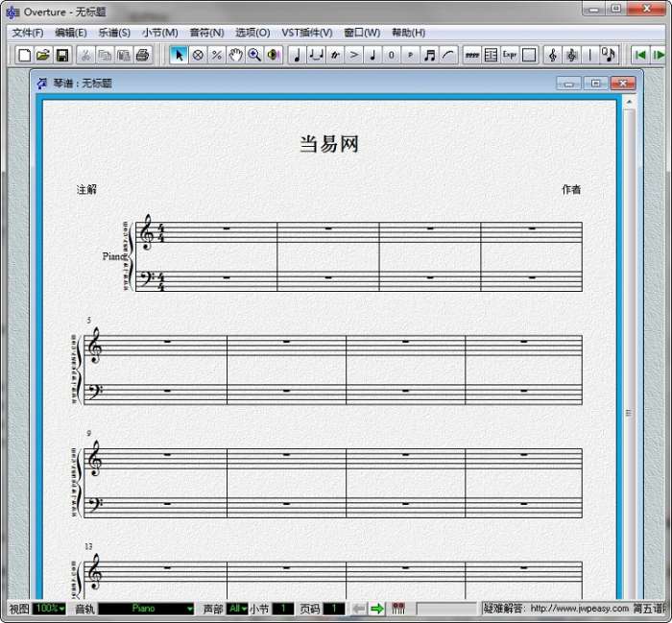Rewind playback to the start
672x623 pixels.
[640, 56]
